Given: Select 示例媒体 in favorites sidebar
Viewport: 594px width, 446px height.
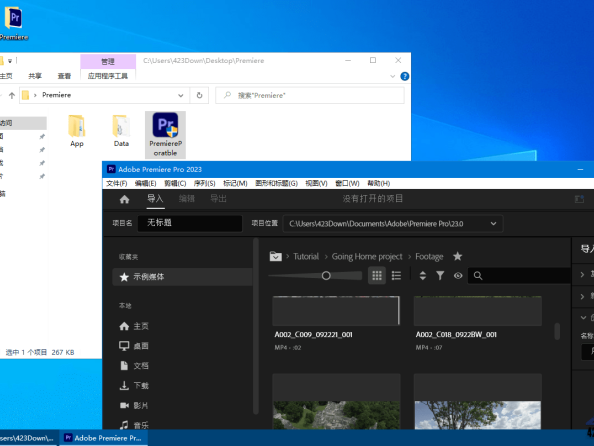Looking at the screenshot, I should point(183,277).
